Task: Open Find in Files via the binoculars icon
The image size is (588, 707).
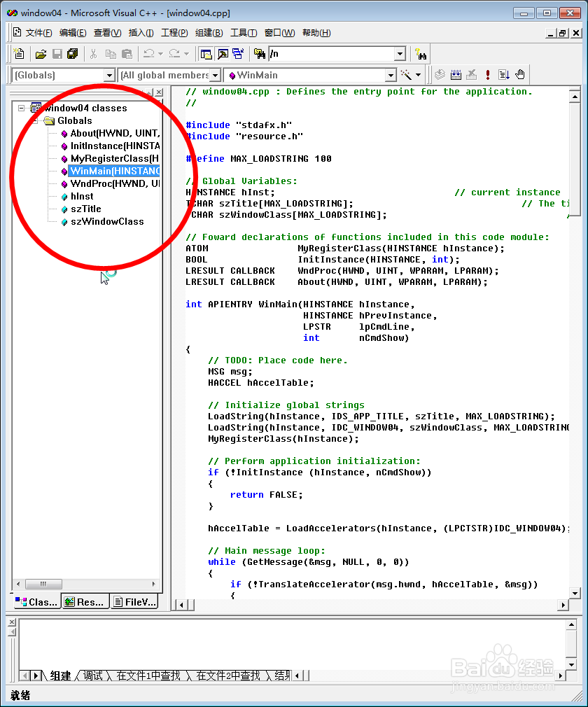Action: 259,53
